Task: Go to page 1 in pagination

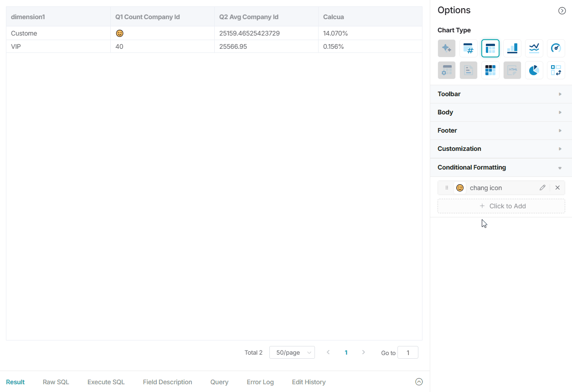Action: coord(346,352)
